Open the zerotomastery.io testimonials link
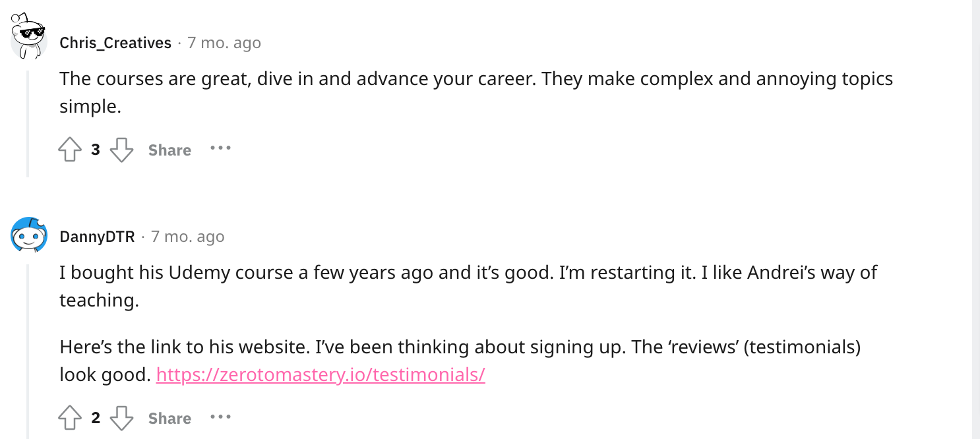Image resolution: width=980 pixels, height=439 pixels. (321, 375)
